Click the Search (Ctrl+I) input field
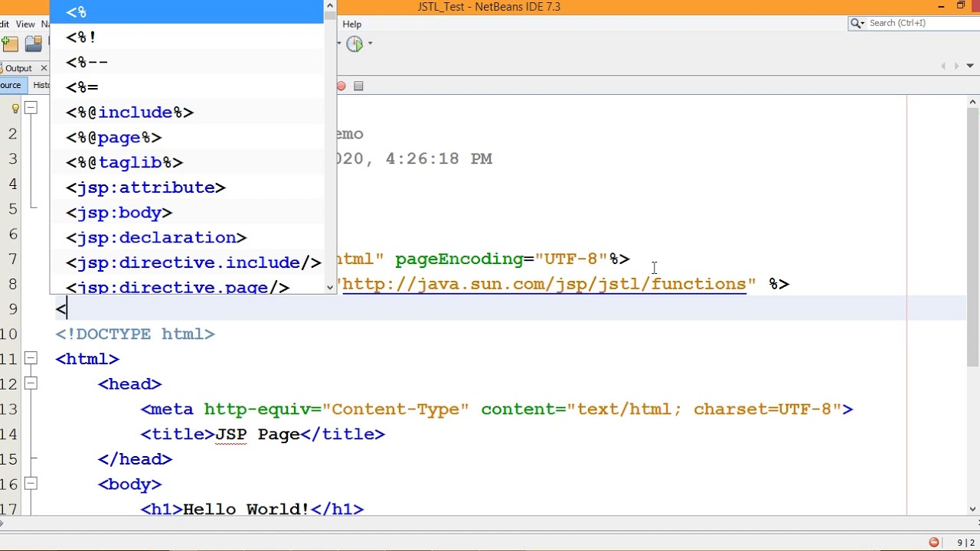Image resolution: width=980 pixels, height=551 pixels. tap(921, 23)
